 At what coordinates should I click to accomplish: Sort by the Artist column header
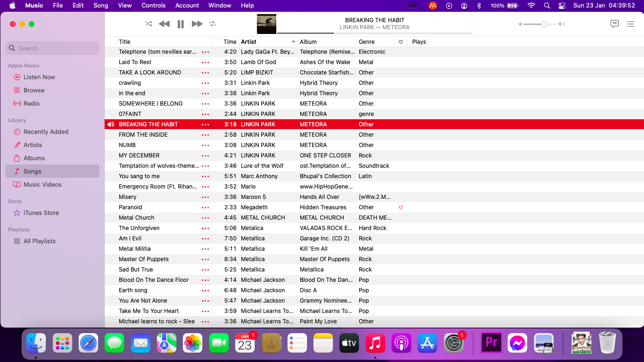coord(268,41)
